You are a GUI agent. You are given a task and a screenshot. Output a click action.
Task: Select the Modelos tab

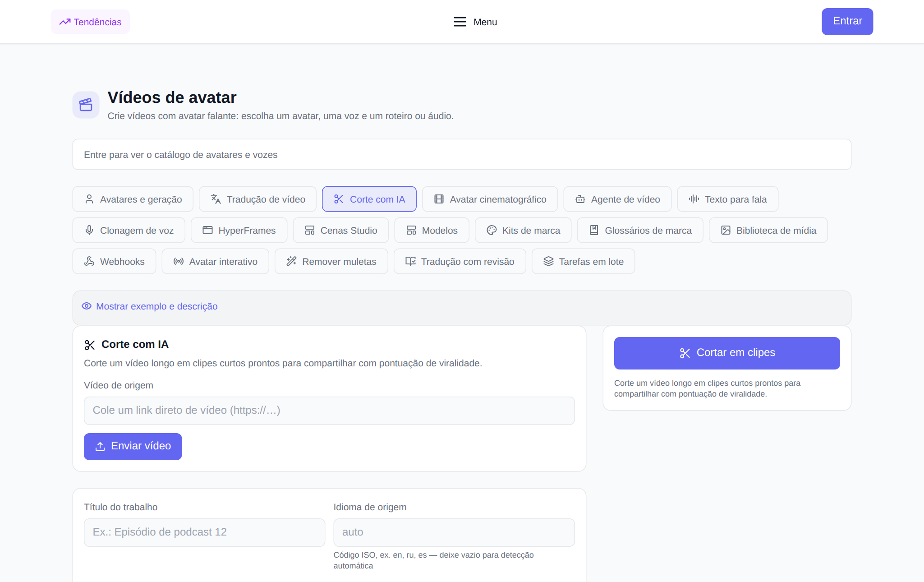(x=432, y=230)
